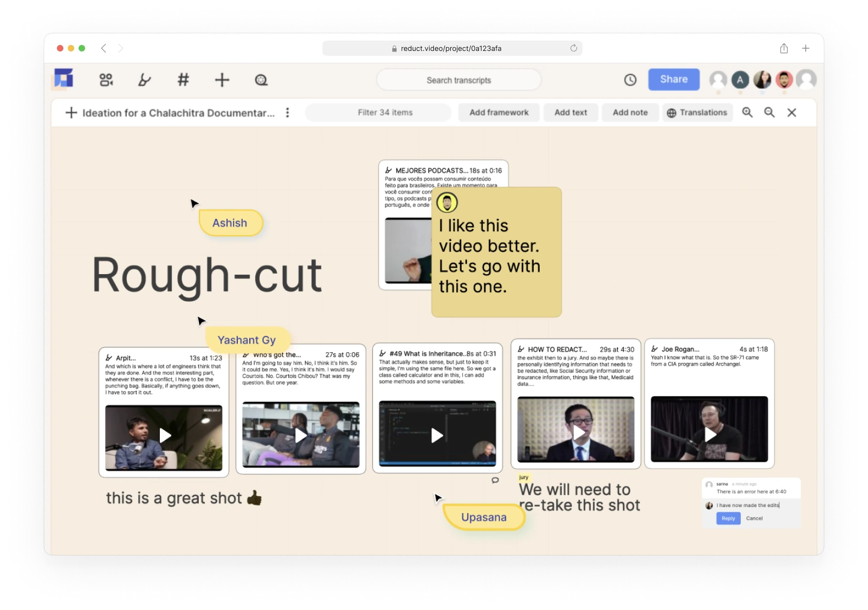The height and width of the screenshot is (610, 868).
Task: Click the reply field 'I have now made the edits'
Action: pyautogui.click(x=748, y=505)
